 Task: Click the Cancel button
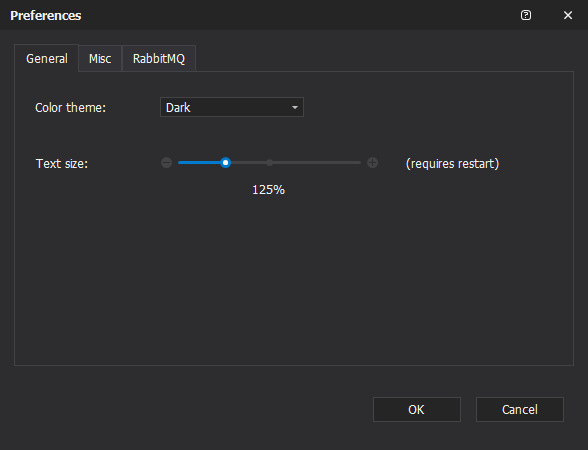[x=520, y=410]
